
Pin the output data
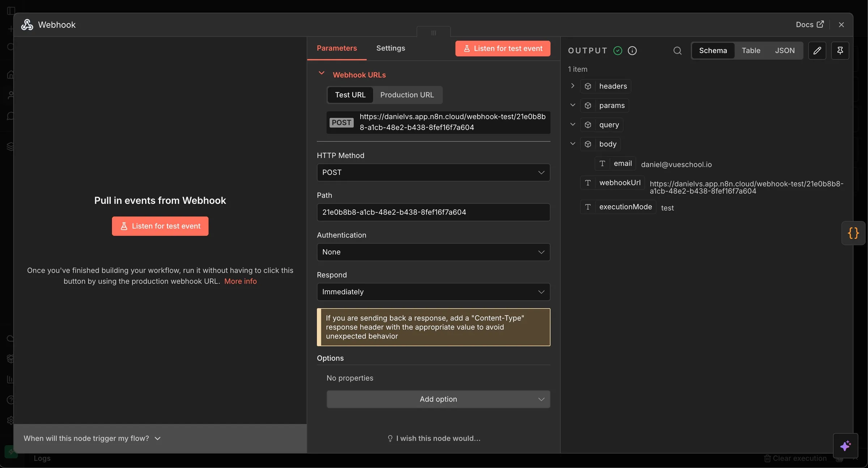(840, 51)
